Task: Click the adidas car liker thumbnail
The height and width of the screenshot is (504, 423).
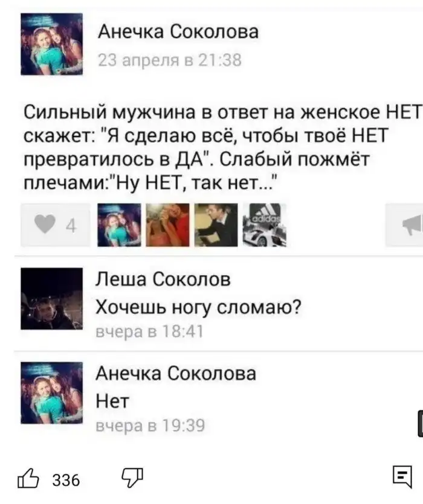Action: click(x=264, y=225)
